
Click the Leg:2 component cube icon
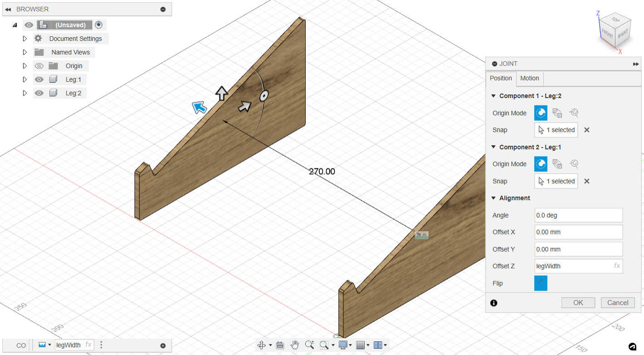(x=53, y=93)
